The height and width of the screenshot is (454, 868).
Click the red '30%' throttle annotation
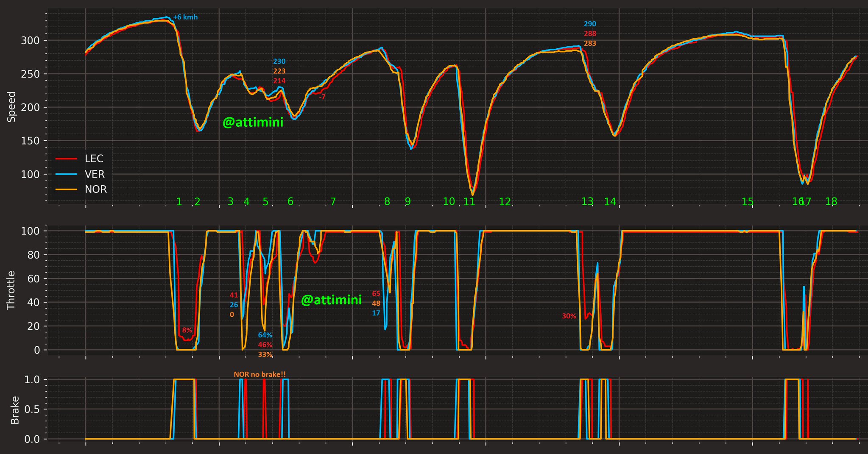[x=569, y=316]
